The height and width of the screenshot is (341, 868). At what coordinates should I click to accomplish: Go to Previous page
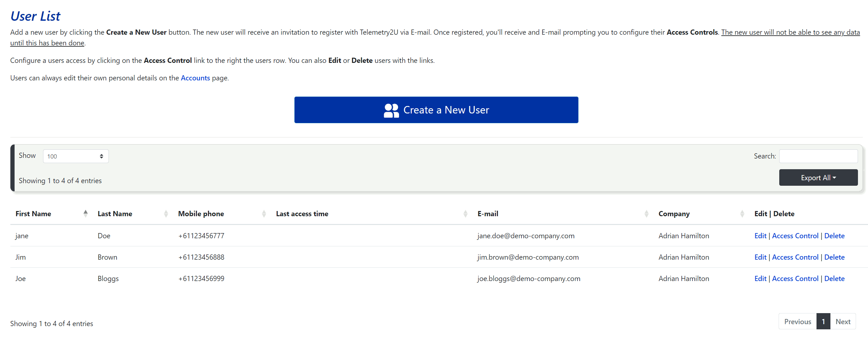click(x=798, y=322)
